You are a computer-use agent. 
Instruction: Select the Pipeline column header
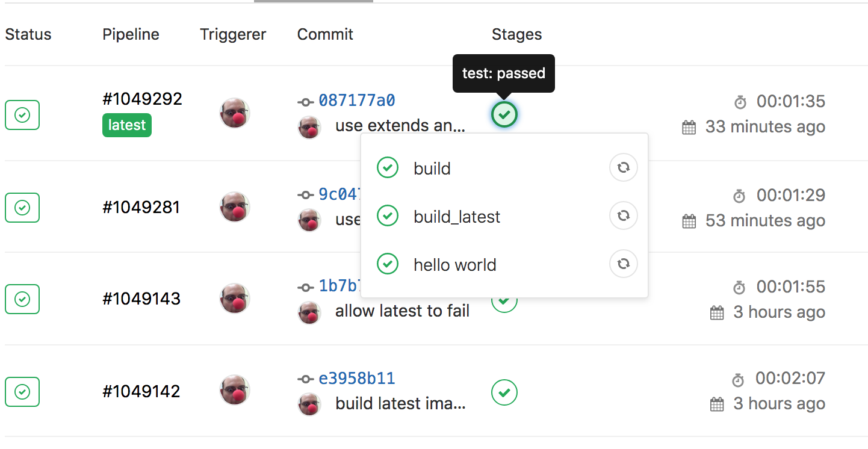(131, 34)
